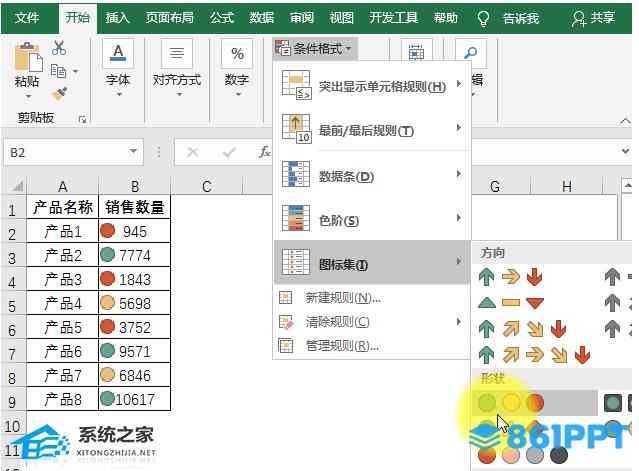The height and width of the screenshot is (471, 639).
Task: Switch to the 插入 tab
Action: pos(117,18)
